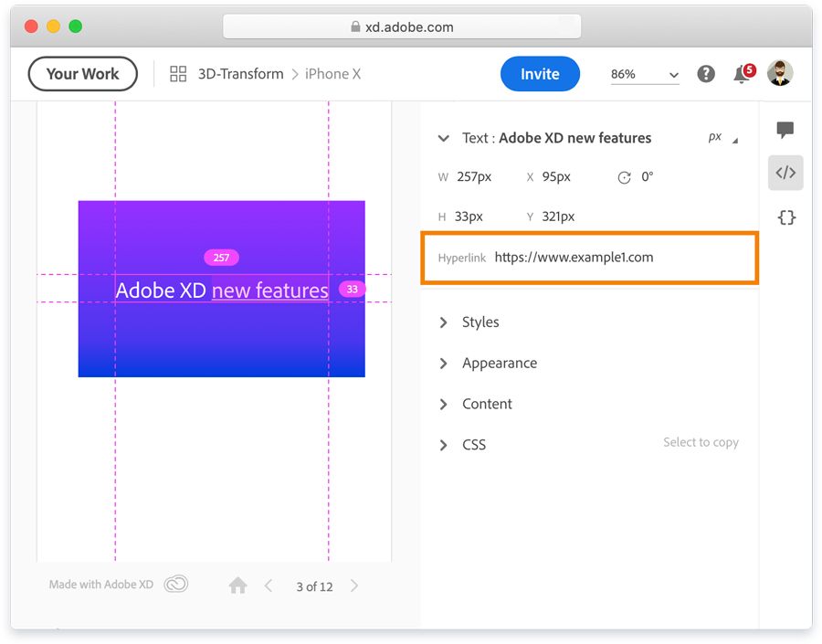Go to the previous artboard arrow
Image resolution: width=822 pixels, height=644 pixels.
coord(269,586)
